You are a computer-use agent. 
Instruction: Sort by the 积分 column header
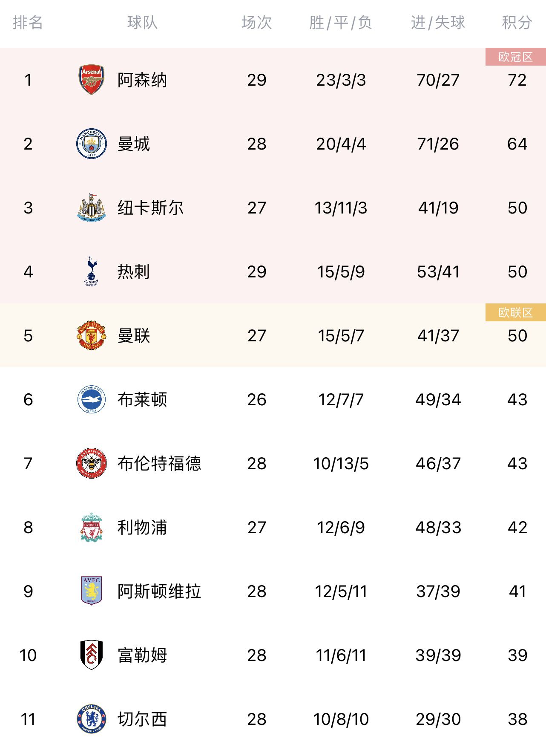pyautogui.click(x=517, y=23)
